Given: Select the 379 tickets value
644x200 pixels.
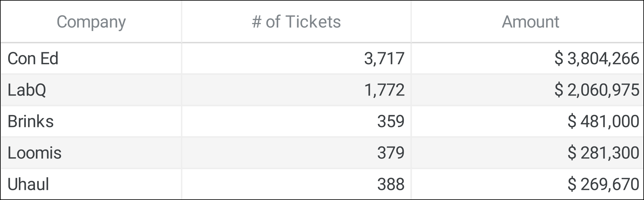Looking at the screenshot, I should coord(391,153).
